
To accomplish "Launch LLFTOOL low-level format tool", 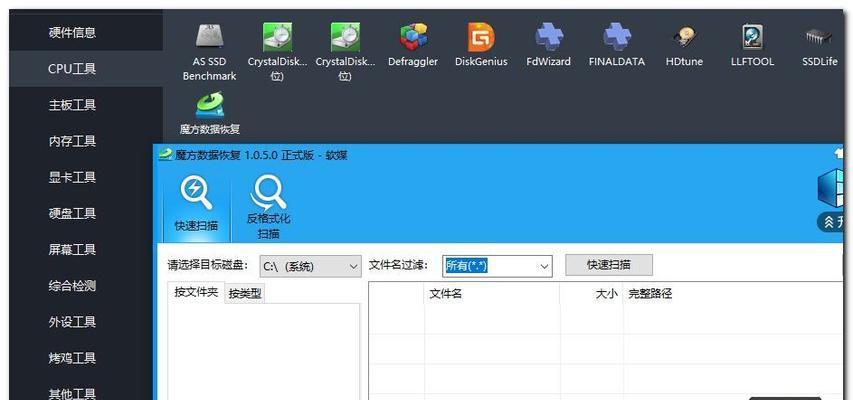I will [752, 46].
